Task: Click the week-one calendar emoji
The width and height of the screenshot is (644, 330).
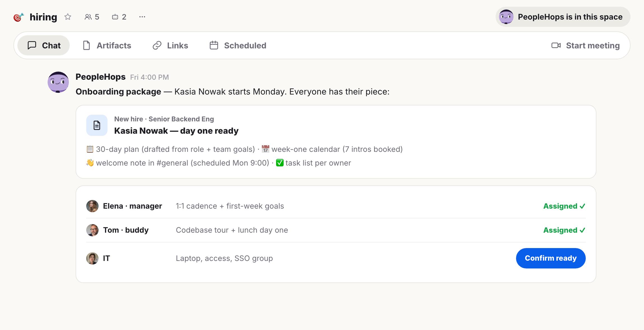Action: pyautogui.click(x=265, y=149)
